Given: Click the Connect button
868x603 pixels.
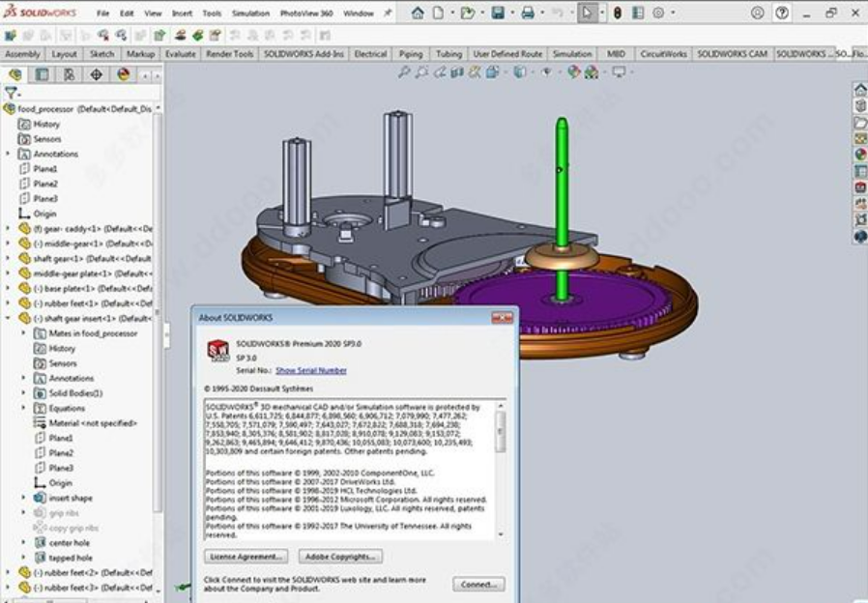Looking at the screenshot, I should [x=478, y=585].
